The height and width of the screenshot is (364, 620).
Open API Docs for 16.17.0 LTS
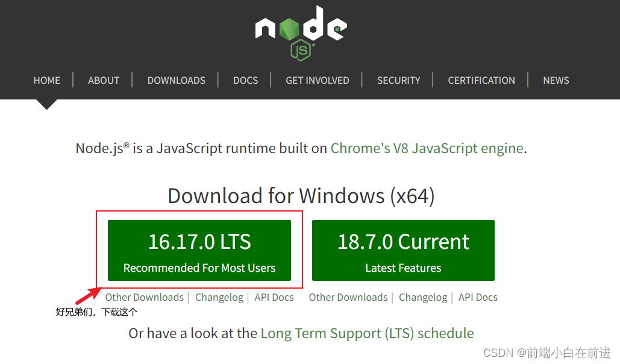pos(274,297)
